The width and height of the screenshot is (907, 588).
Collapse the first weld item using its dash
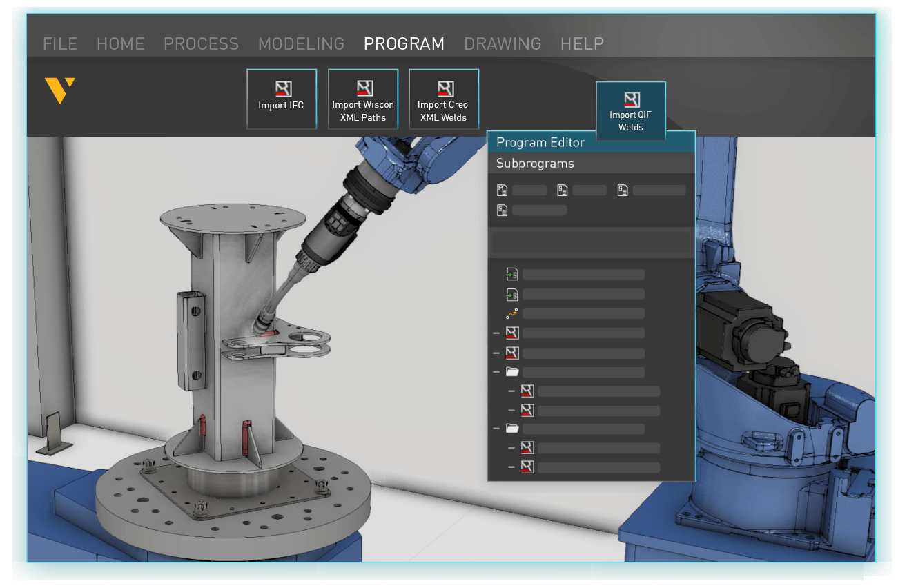pyautogui.click(x=496, y=333)
